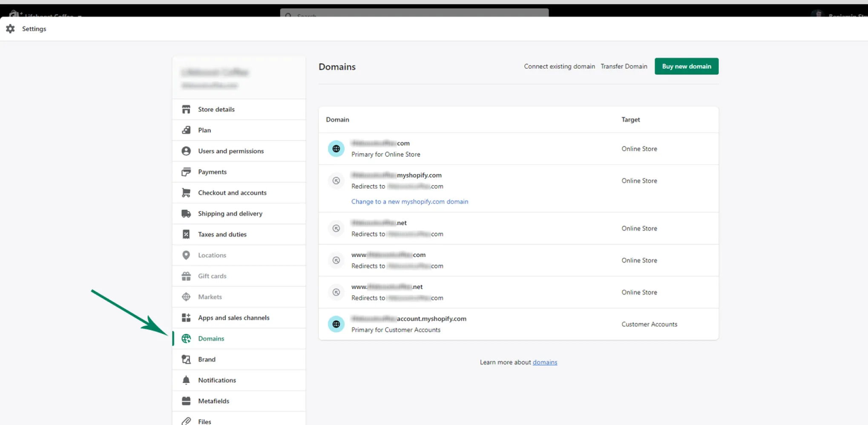Click the globe icon of primary .com domain

coord(336,149)
